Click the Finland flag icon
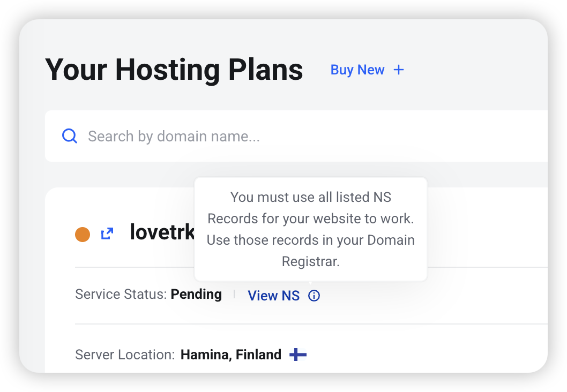 tap(298, 355)
